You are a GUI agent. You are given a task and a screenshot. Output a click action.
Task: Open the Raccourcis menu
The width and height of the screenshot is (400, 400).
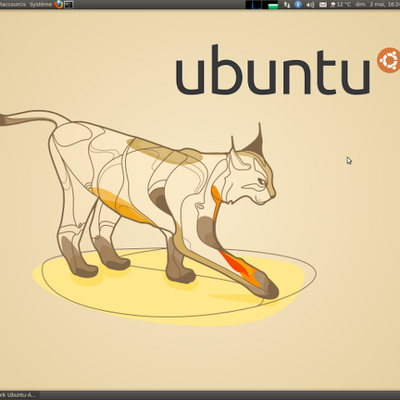(x=13, y=4)
